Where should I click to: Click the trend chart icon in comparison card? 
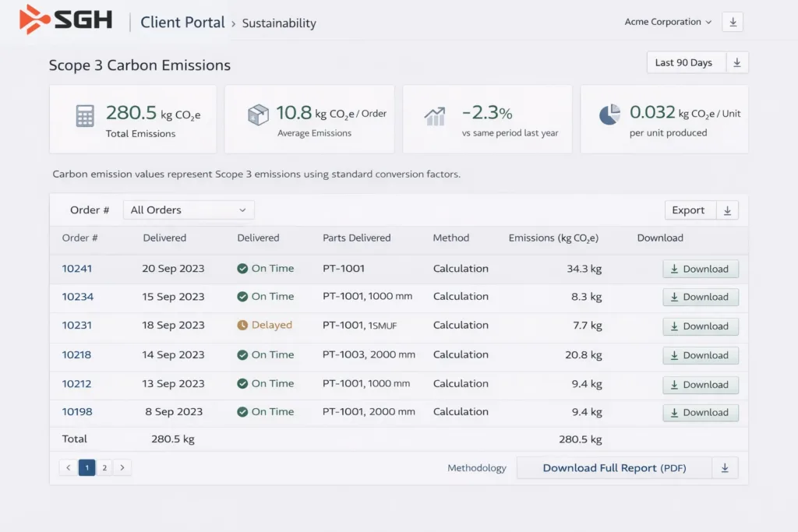tap(435, 117)
